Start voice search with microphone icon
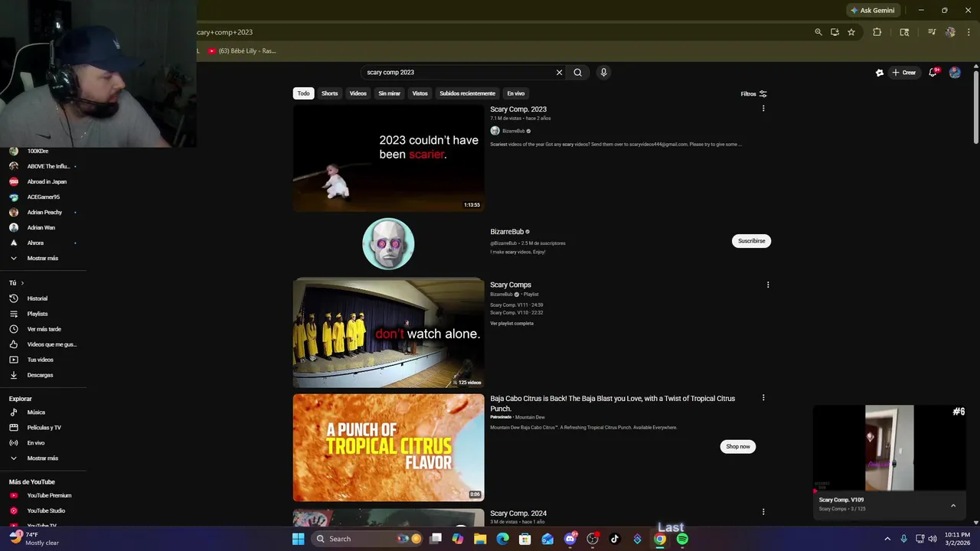 tap(603, 73)
